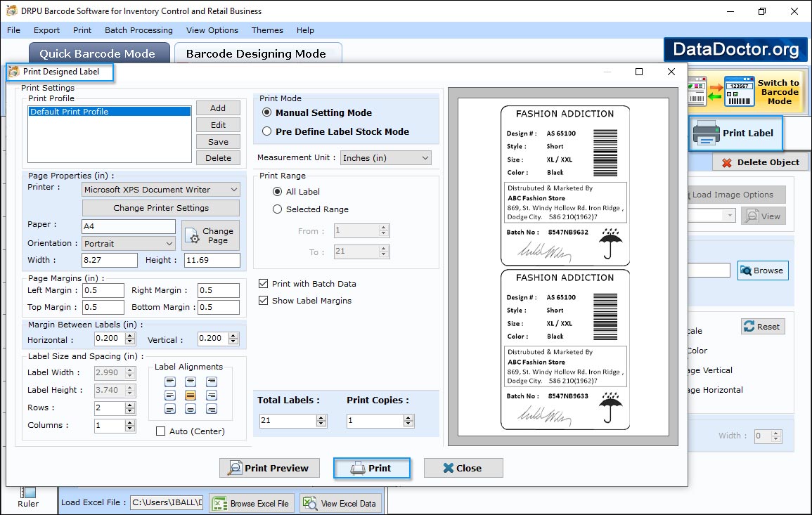
Task: Click View Excel Data button
Action: click(x=340, y=504)
